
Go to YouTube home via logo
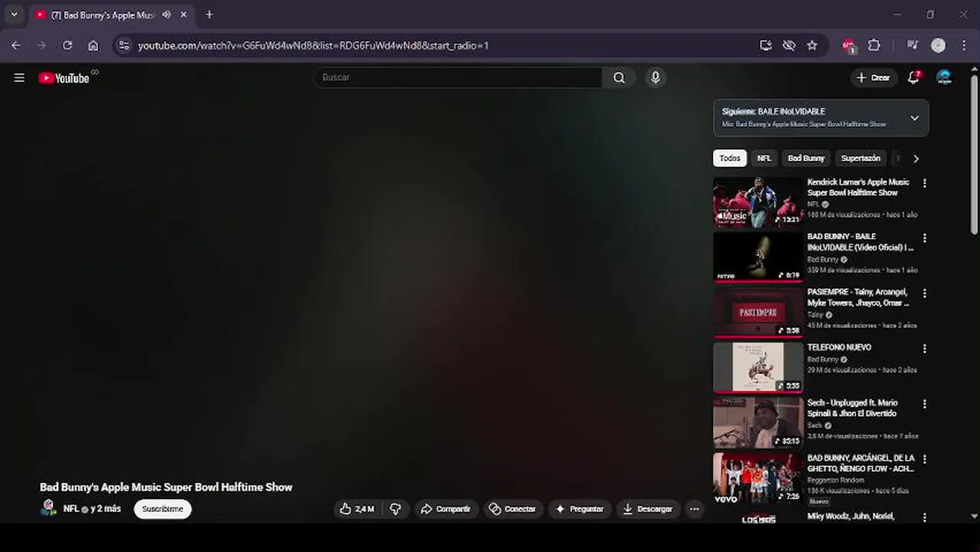click(64, 77)
